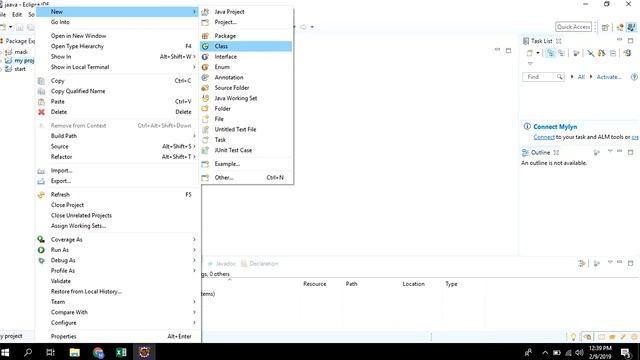The height and width of the screenshot is (360, 640).
Task: Click the Copy icon in the context menu
Action: tap(41, 81)
